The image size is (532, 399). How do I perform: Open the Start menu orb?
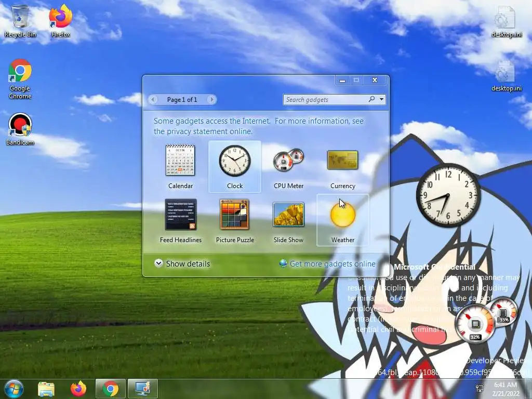tap(14, 389)
